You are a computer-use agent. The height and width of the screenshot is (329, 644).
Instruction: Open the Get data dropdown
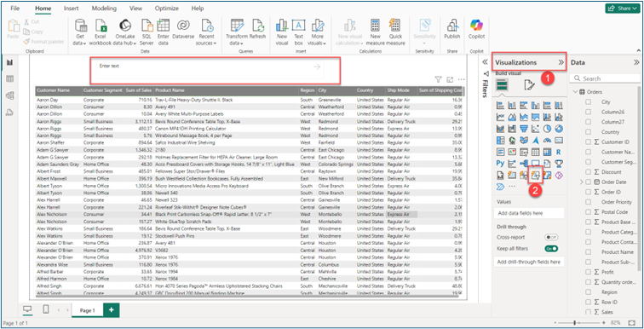pos(80,32)
